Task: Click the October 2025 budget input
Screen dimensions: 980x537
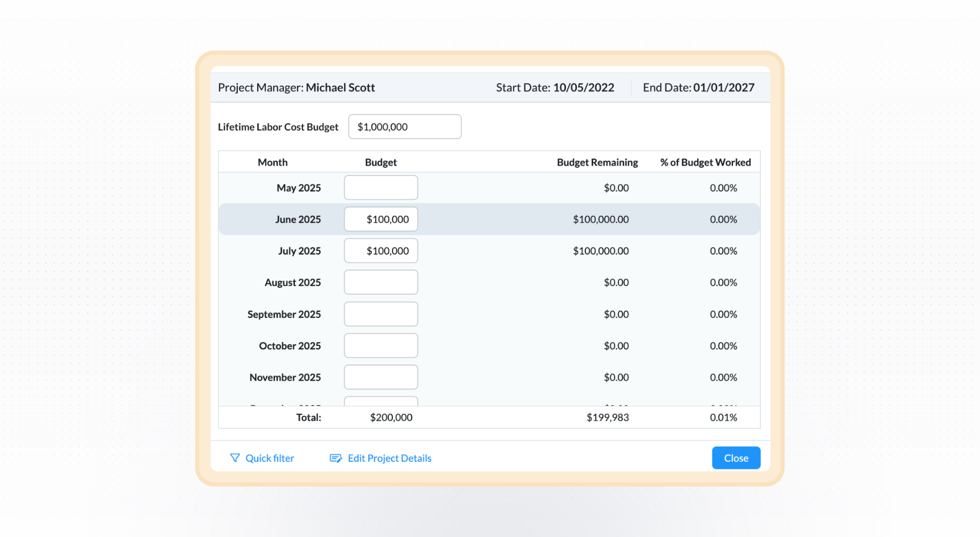Action: tap(381, 346)
